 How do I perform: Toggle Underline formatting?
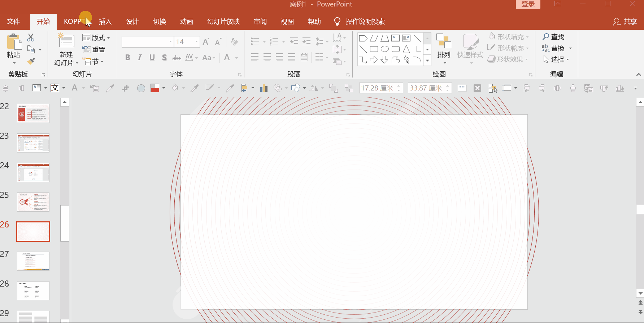152,58
